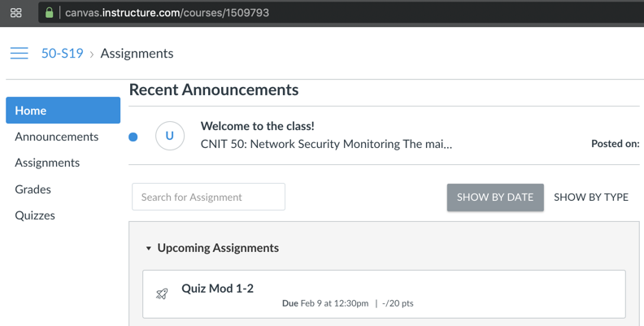Viewport: 644px width, 326px height.
Task: Click the browser tab overview grid icon
Action: tap(15, 12)
